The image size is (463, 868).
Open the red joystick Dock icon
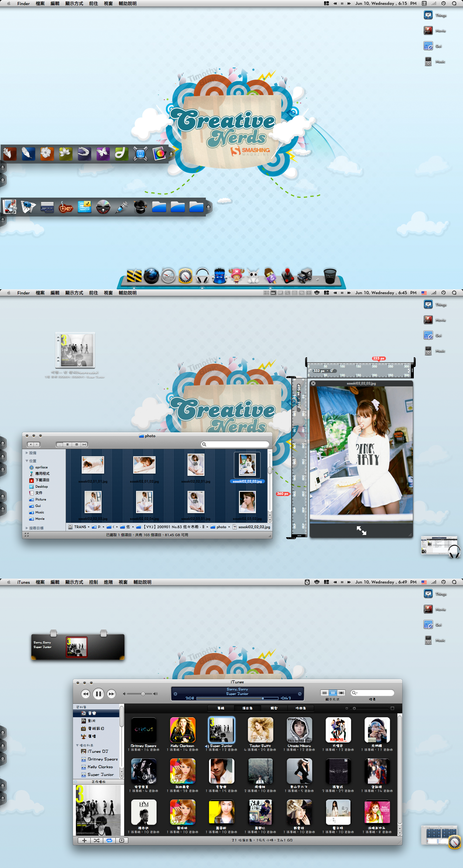pos(287,276)
